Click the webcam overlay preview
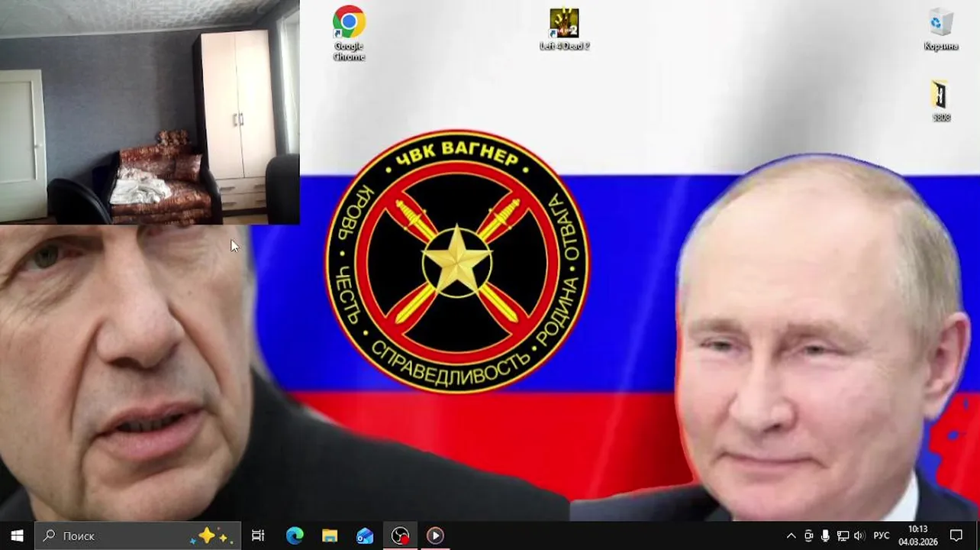The width and height of the screenshot is (980, 550). [x=150, y=112]
